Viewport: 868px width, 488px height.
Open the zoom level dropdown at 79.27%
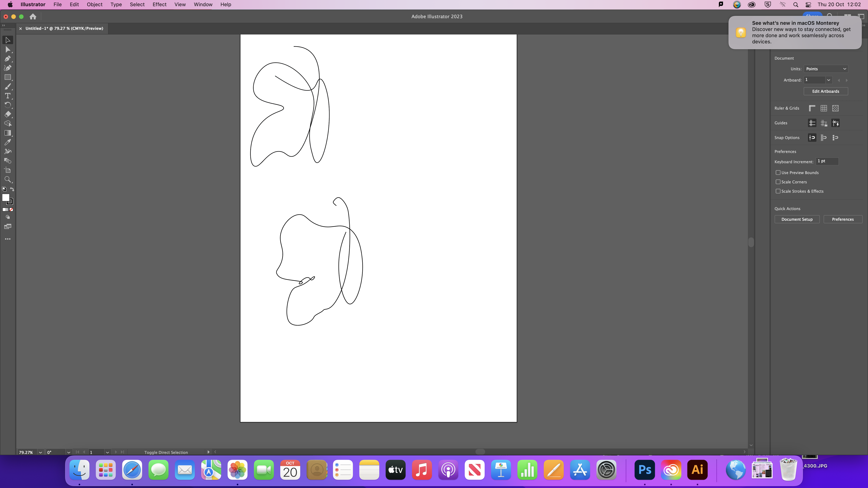[40, 452]
